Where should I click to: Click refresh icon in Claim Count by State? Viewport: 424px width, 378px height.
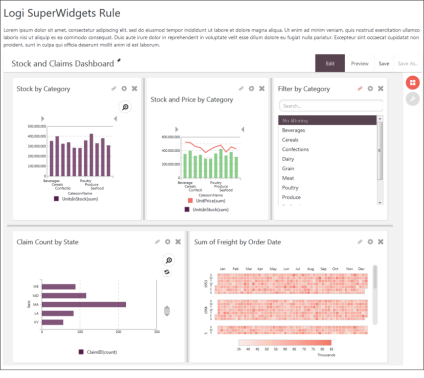(x=167, y=272)
